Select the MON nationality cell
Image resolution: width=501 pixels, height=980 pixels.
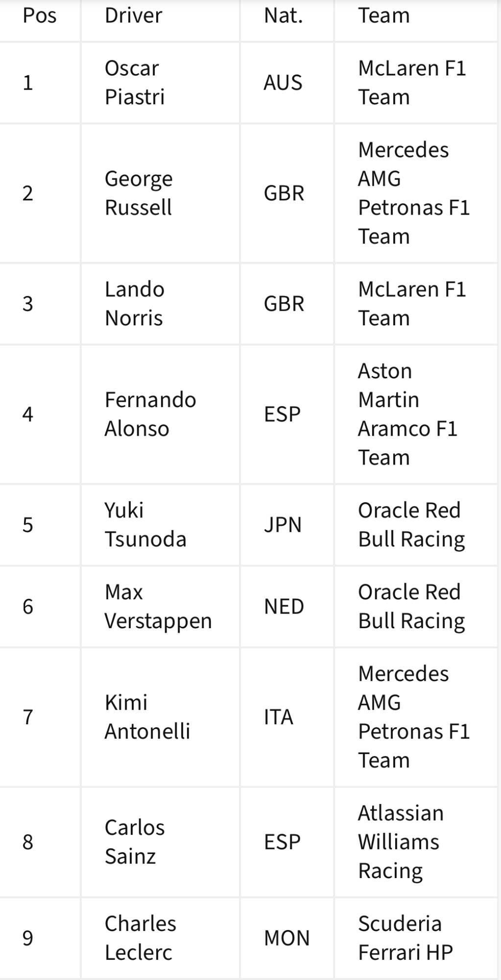tap(287, 938)
